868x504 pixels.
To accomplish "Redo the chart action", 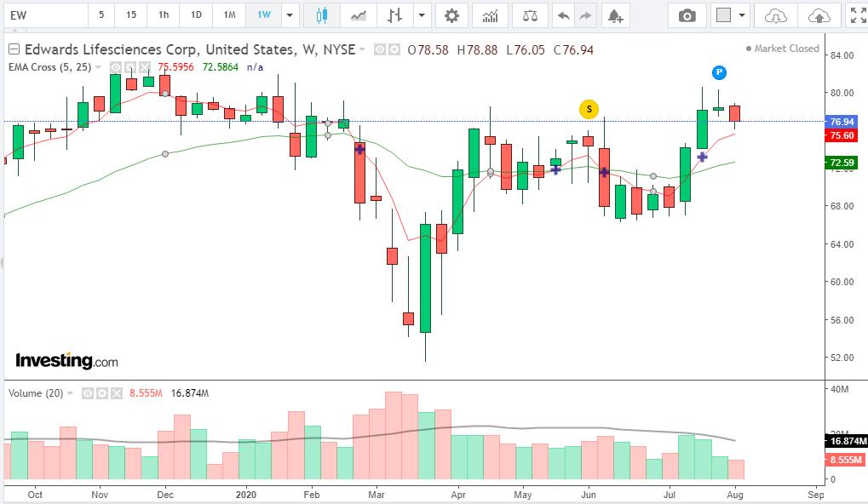I will (585, 15).
